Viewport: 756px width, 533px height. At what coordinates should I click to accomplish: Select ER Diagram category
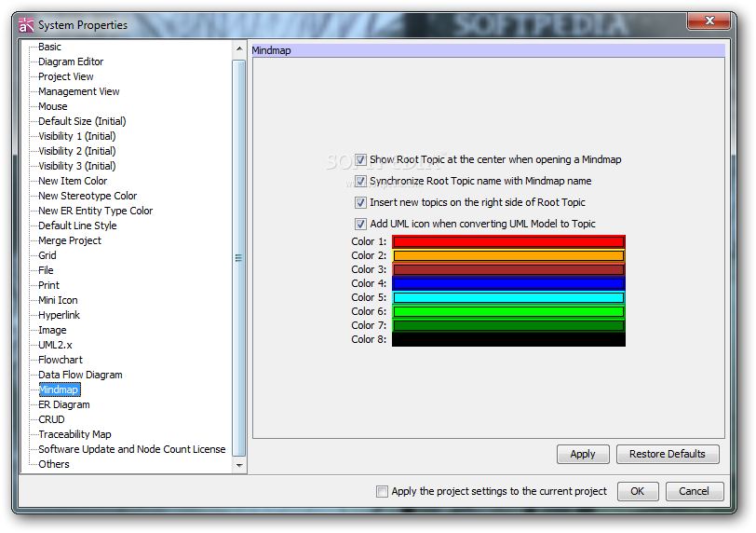[x=64, y=404]
